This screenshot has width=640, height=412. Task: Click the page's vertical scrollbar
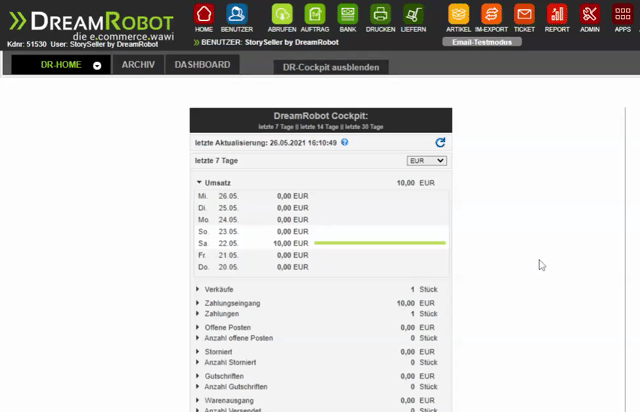point(625,260)
